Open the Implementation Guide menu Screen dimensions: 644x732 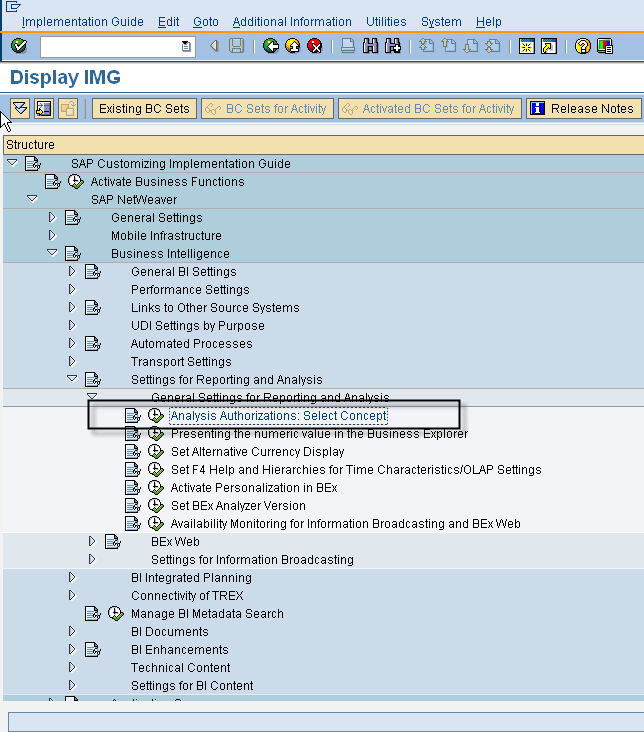pyautogui.click(x=83, y=22)
